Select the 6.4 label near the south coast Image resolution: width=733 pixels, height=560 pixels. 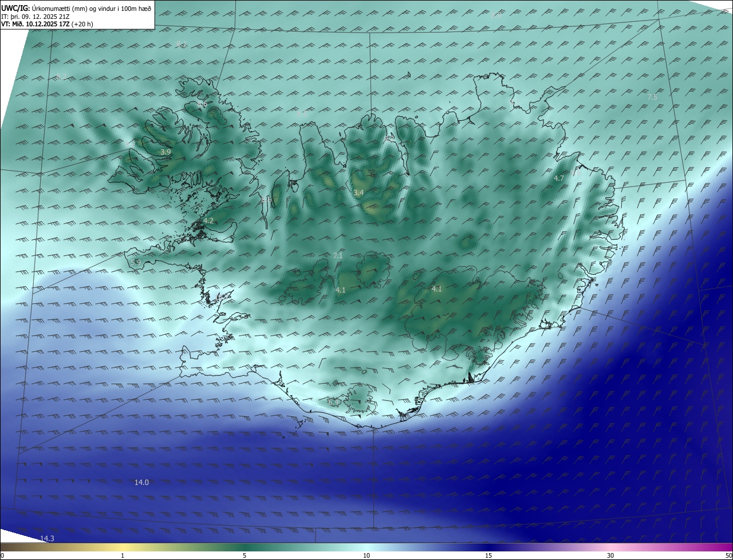pos(333,402)
